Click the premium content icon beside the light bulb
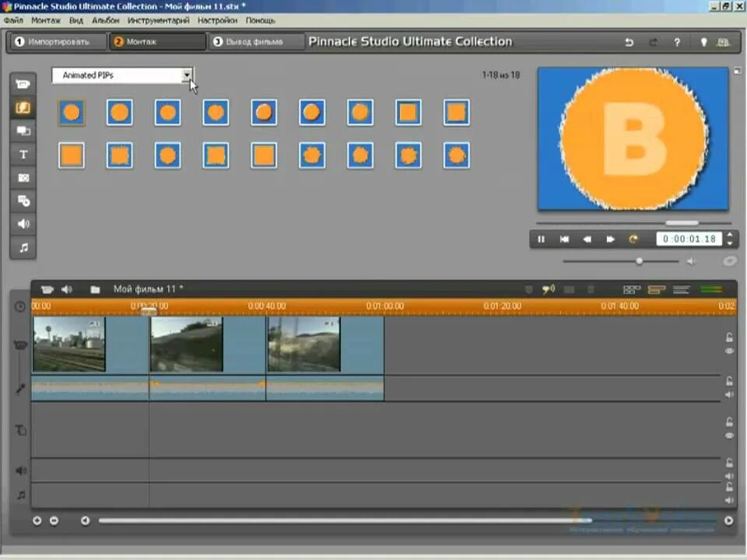This screenshot has width=747, height=560. tap(723, 42)
